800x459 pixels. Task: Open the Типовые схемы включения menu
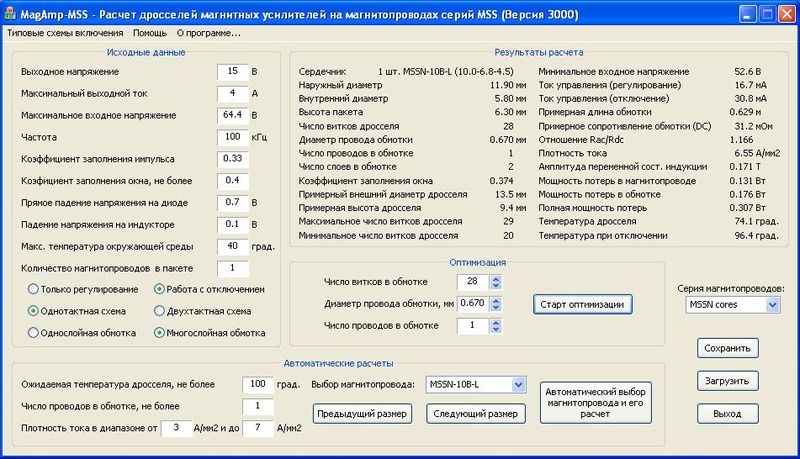(x=65, y=33)
